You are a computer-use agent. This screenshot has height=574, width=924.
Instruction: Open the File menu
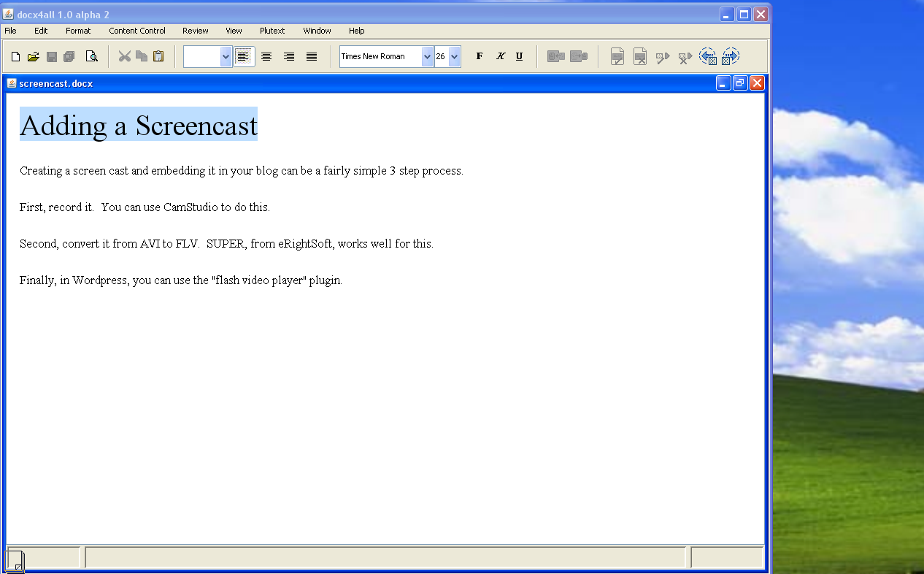point(10,31)
